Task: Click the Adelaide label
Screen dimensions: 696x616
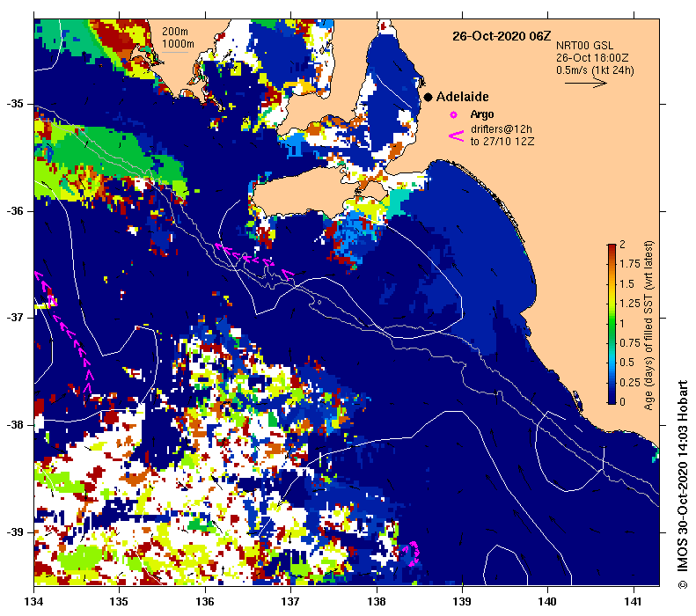Action: tap(462, 97)
